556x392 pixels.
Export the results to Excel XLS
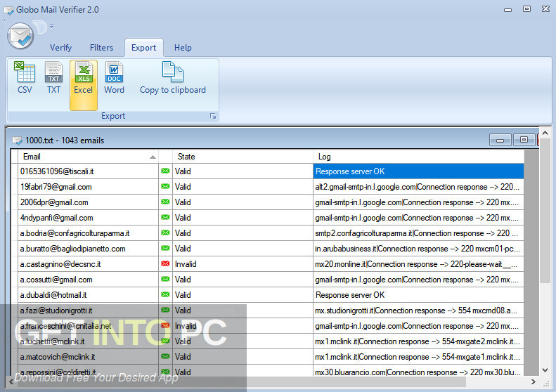point(84,85)
